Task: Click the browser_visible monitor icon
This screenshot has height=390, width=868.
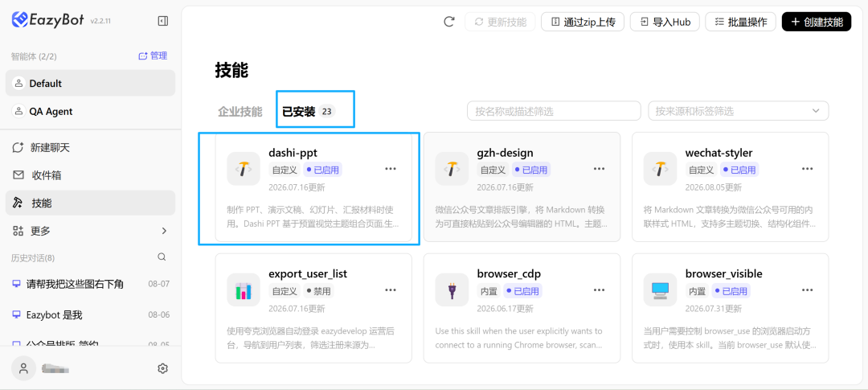Action: [x=660, y=289]
